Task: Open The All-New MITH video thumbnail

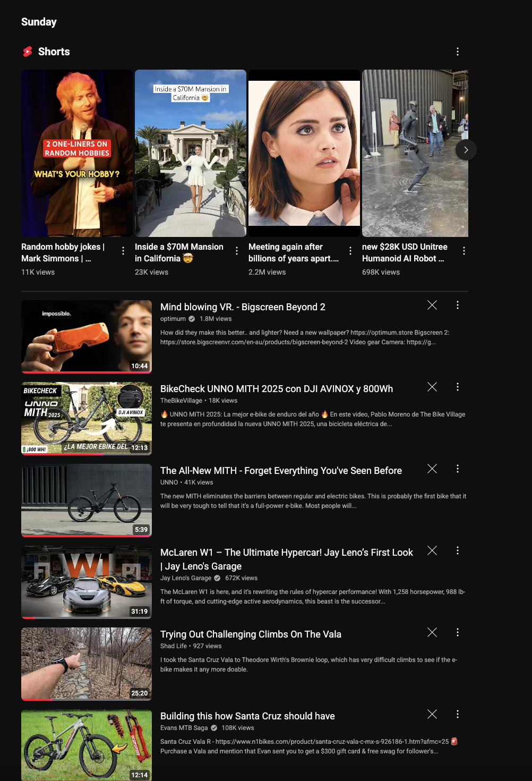Action: tap(87, 500)
